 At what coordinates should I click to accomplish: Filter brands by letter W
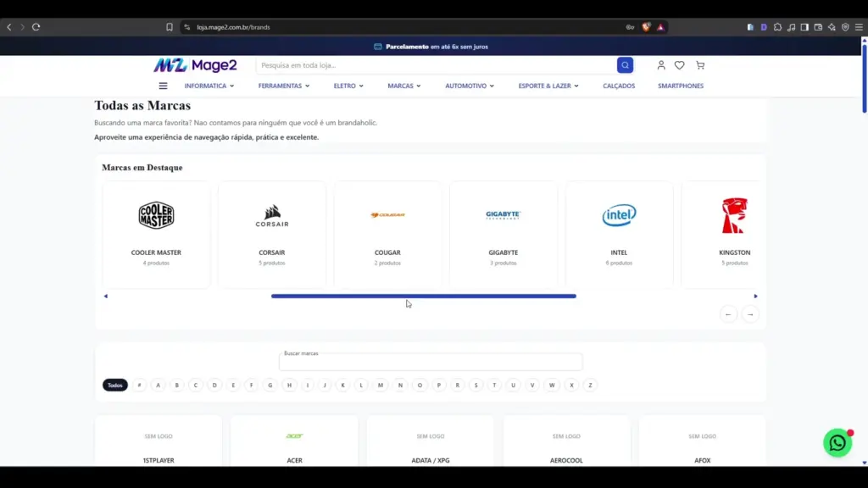click(x=552, y=385)
